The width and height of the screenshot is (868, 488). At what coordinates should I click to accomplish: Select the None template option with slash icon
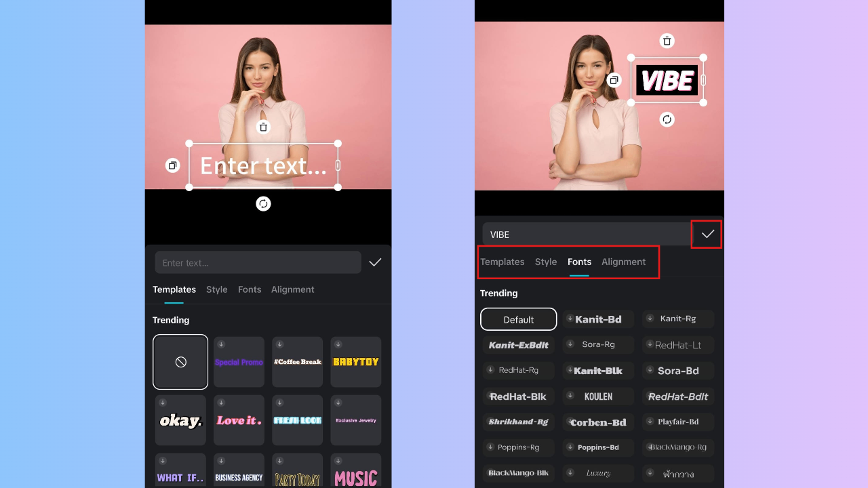(x=180, y=361)
